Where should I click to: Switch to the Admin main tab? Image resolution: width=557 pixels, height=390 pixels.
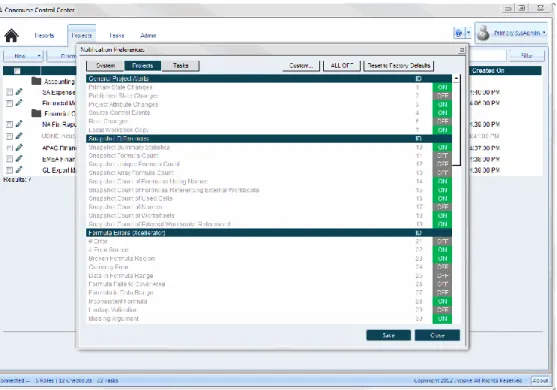(148, 36)
